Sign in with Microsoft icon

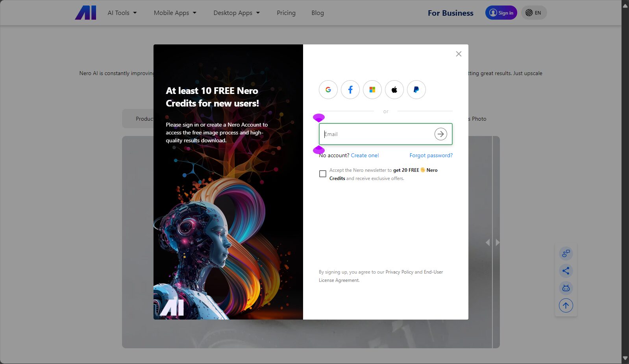(372, 90)
